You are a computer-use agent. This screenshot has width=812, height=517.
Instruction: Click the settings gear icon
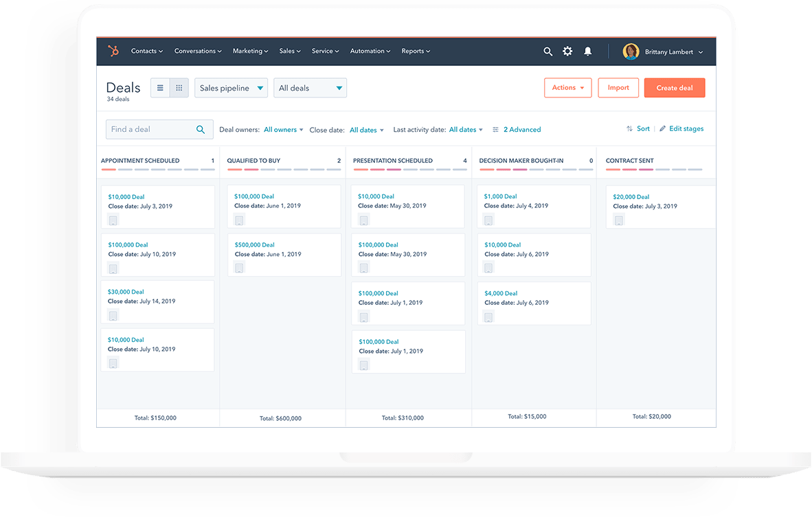click(567, 51)
